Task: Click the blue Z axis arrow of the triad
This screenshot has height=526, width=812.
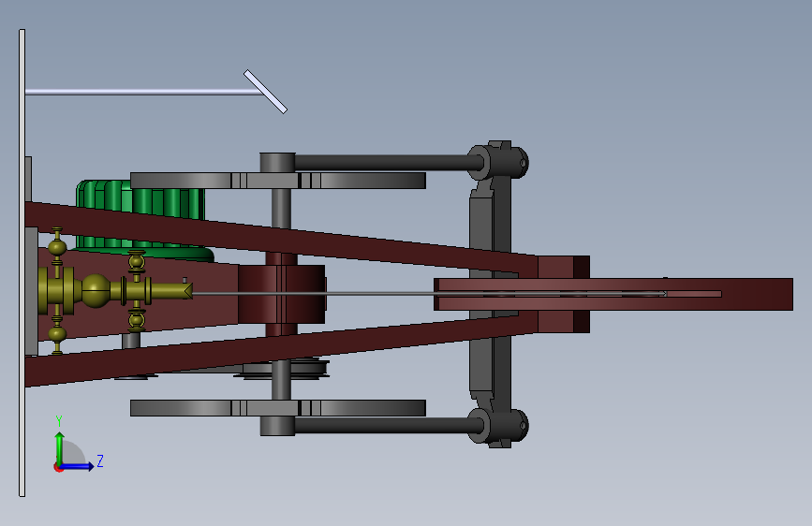Action: 78,466
